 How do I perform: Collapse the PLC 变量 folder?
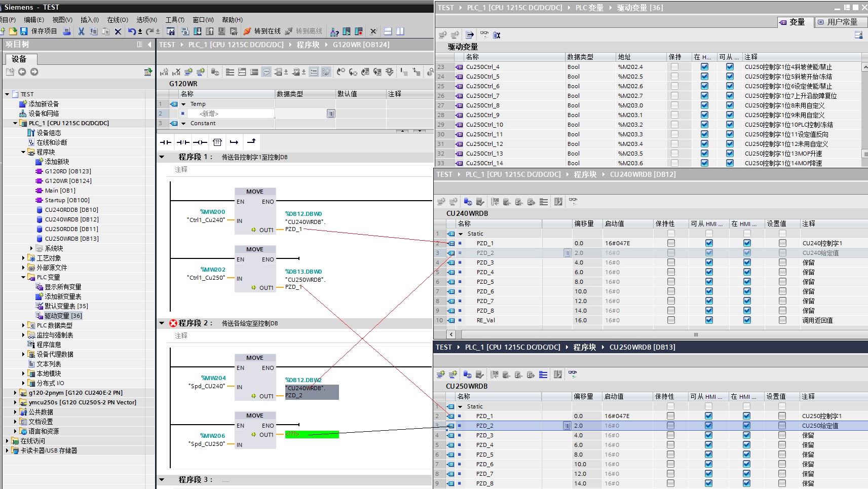pyautogui.click(x=23, y=277)
